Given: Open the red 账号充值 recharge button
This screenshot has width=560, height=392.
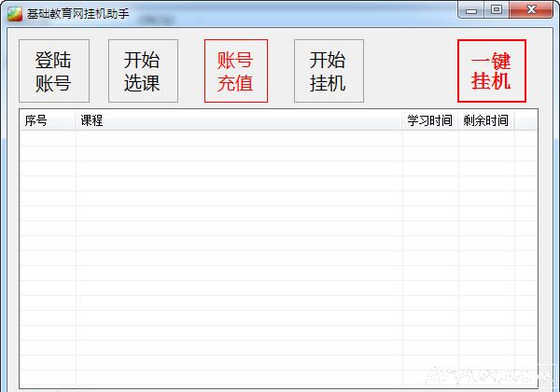Looking at the screenshot, I should click(236, 71).
